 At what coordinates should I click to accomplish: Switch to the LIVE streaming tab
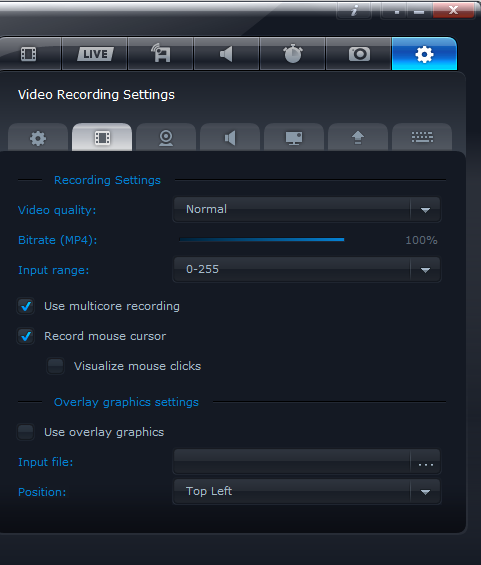click(95, 54)
